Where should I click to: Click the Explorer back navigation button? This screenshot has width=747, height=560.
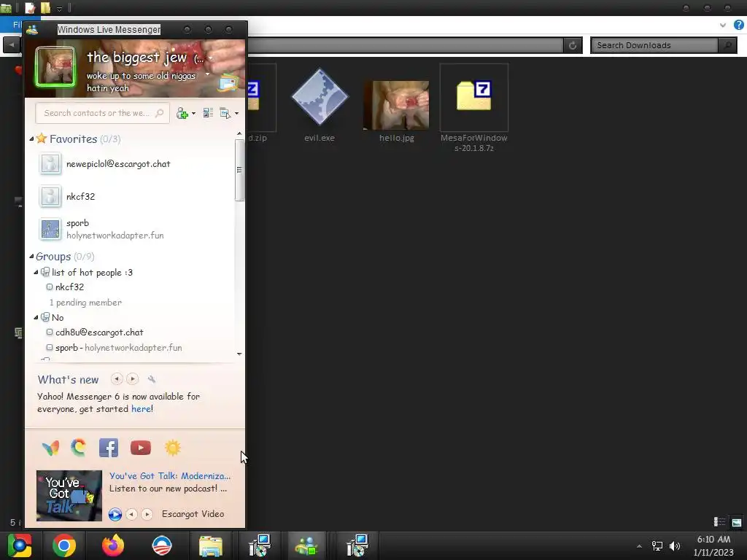point(12,45)
